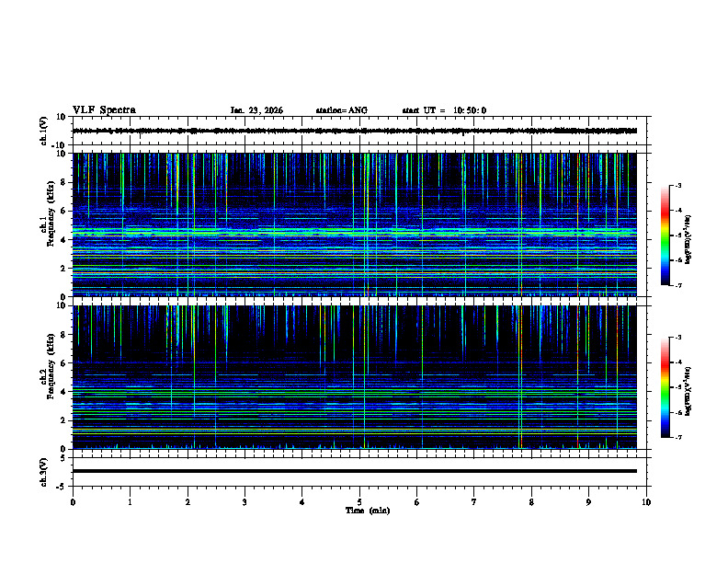Click the "-3" label on ch.1 colorbar
The width and height of the screenshot is (728, 563).
click(x=678, y=186)
